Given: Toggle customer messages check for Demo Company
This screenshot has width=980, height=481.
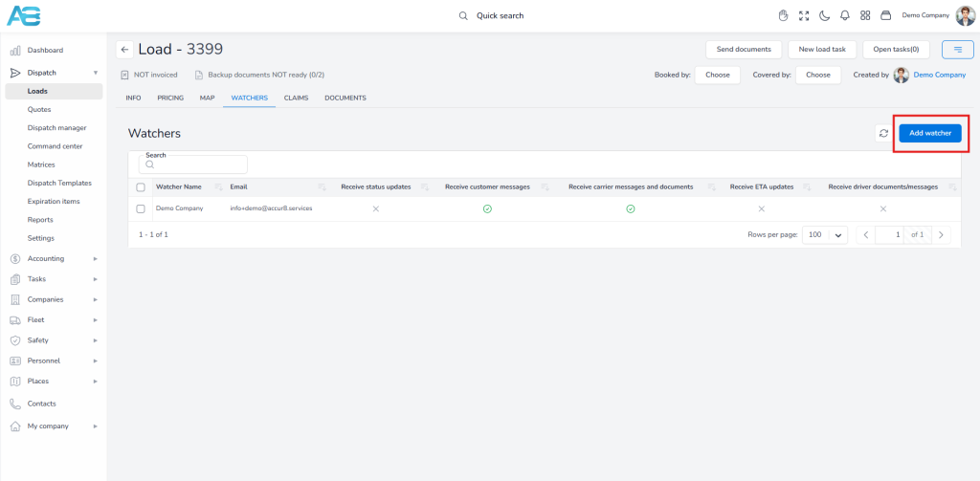Looking at the screenshot, I should [487, 208].
